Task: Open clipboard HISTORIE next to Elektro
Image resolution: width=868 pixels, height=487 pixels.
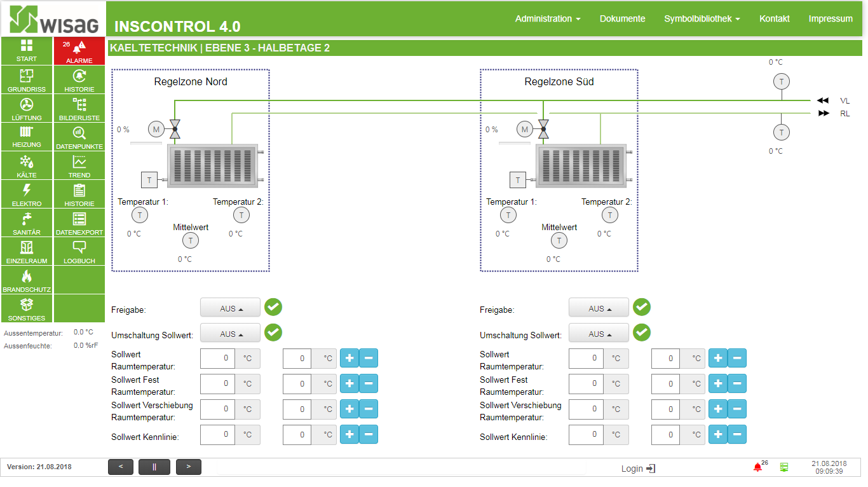Action: point(79,195)
